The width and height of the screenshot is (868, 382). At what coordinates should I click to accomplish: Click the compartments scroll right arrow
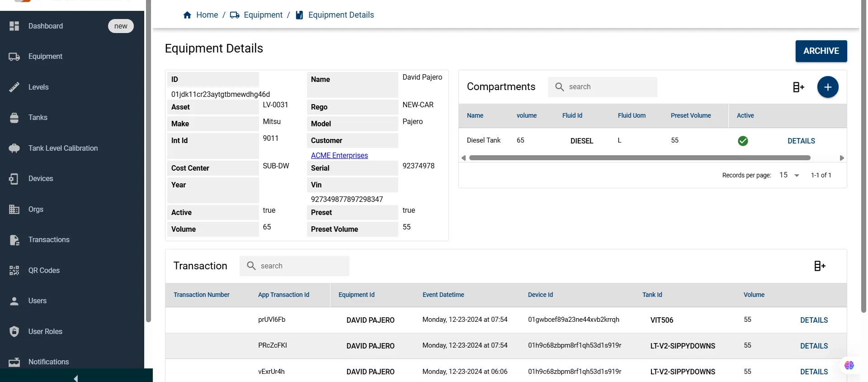click(842, 158)
